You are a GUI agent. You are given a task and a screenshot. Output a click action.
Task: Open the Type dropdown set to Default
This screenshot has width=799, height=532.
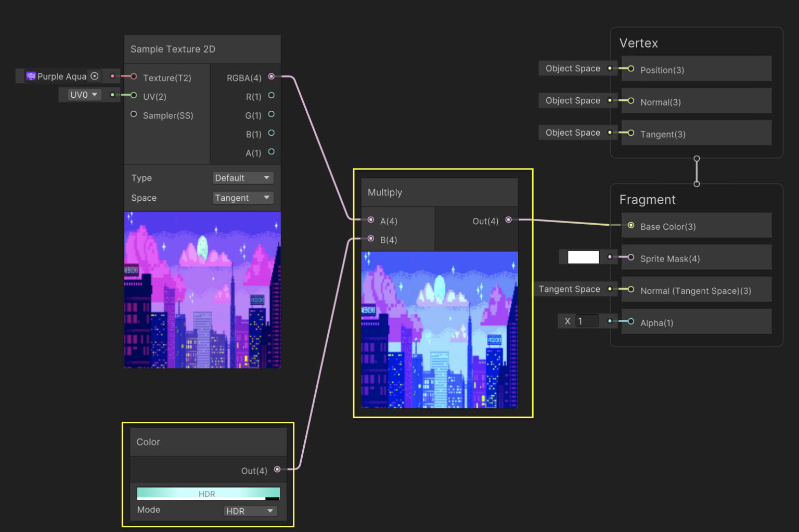[x=243, y=178]
